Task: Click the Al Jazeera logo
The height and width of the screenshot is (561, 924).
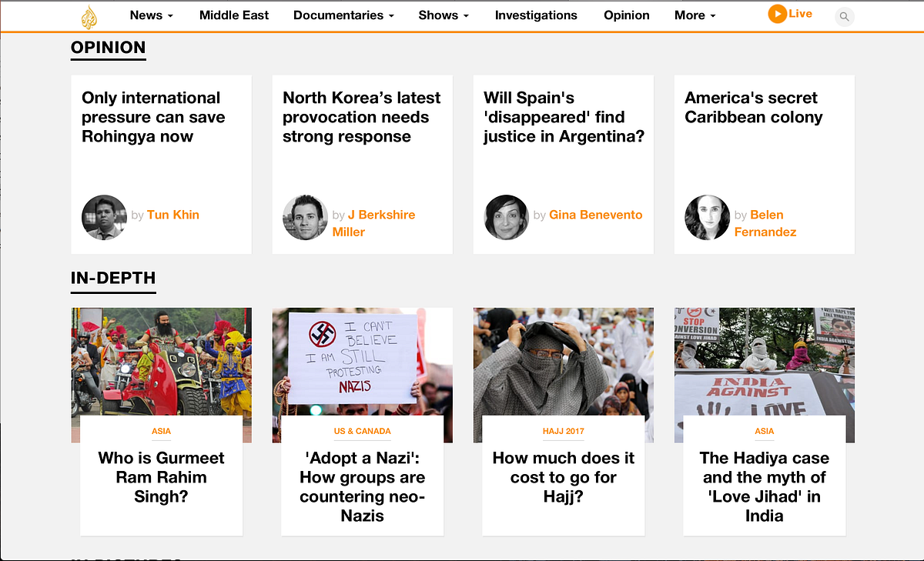Action: click(x=90, y=16)
